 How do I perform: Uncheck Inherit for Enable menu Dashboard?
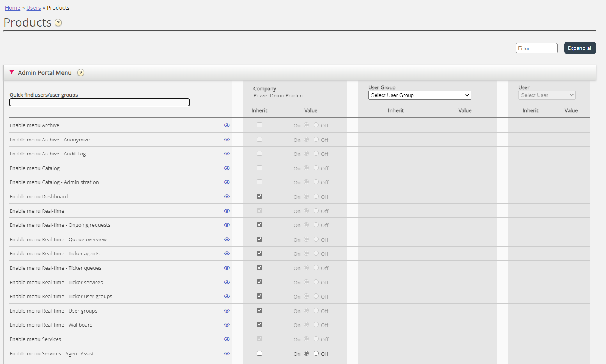click(259, 196)
